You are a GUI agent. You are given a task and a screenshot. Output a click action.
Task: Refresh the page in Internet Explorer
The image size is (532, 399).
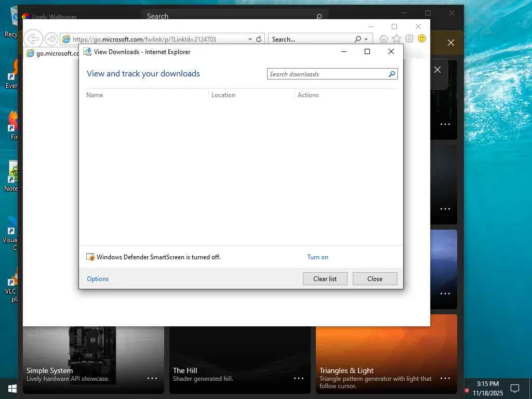pyautogui.click(x=259, y=39)
